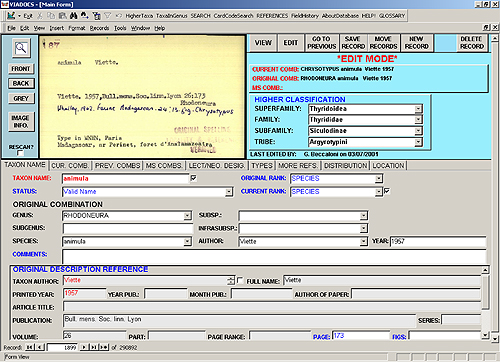Image resolution: width=500 pixels, height=362 pixels.
Task: Toggle the checkbox beside TAXON NAME field
Action: (x=193, y=178)
